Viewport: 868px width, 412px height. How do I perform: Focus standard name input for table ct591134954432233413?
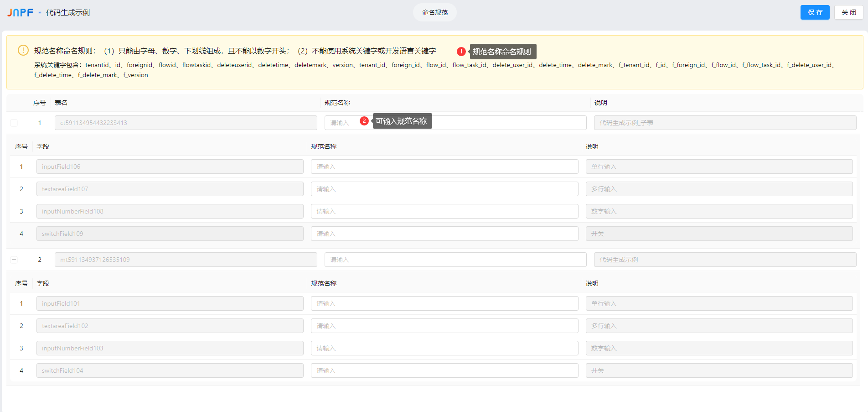point(501,123)
